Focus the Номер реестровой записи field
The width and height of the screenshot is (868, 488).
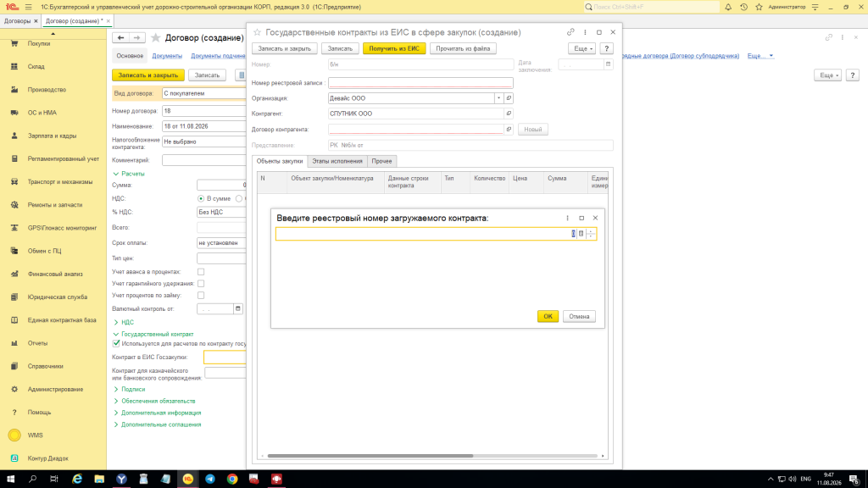(x=420, y=83)
